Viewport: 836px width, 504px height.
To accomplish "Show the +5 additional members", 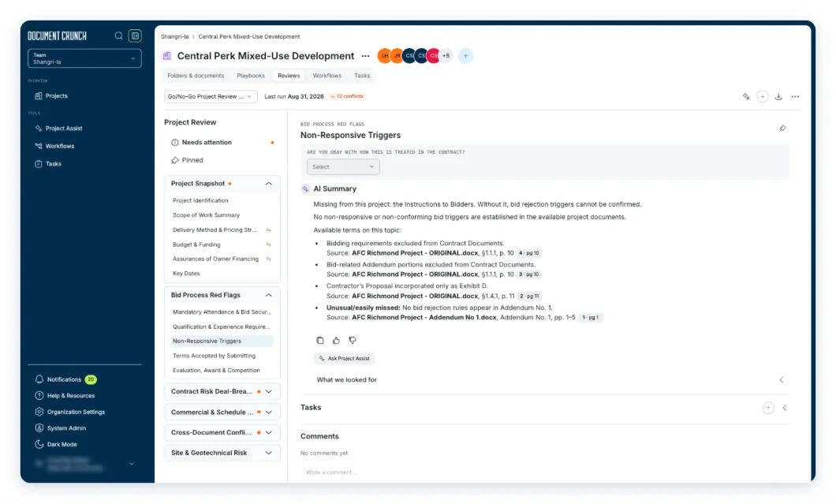I will 446,56.
